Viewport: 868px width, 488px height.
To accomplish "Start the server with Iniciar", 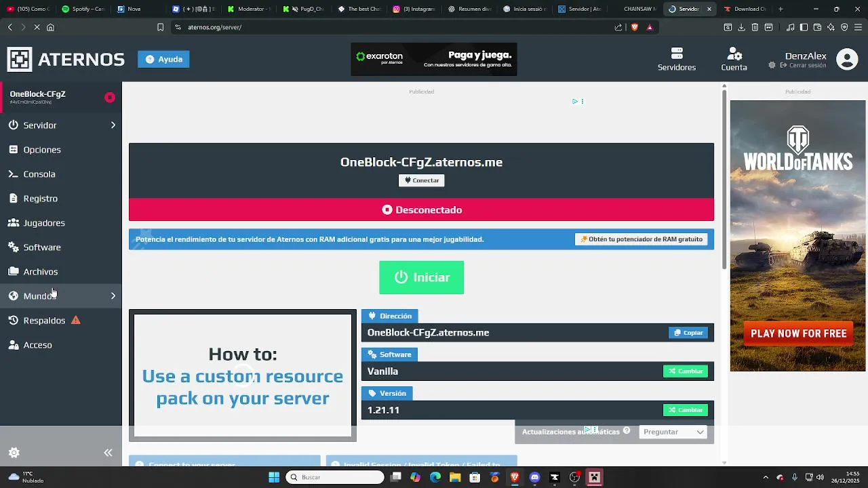I will click(421, 277).
